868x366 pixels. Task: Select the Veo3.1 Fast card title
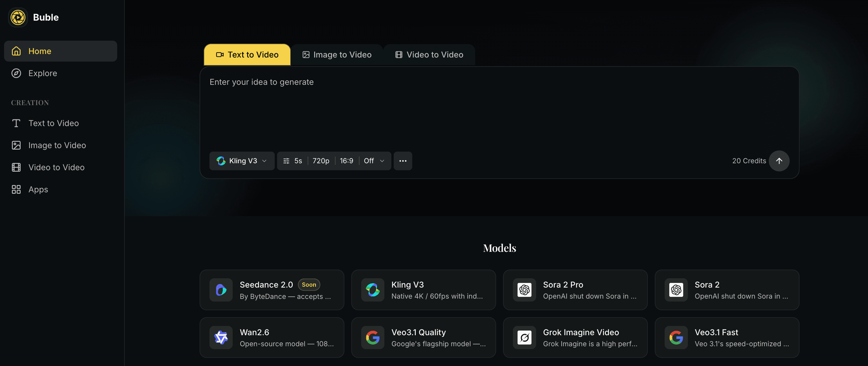716,332
